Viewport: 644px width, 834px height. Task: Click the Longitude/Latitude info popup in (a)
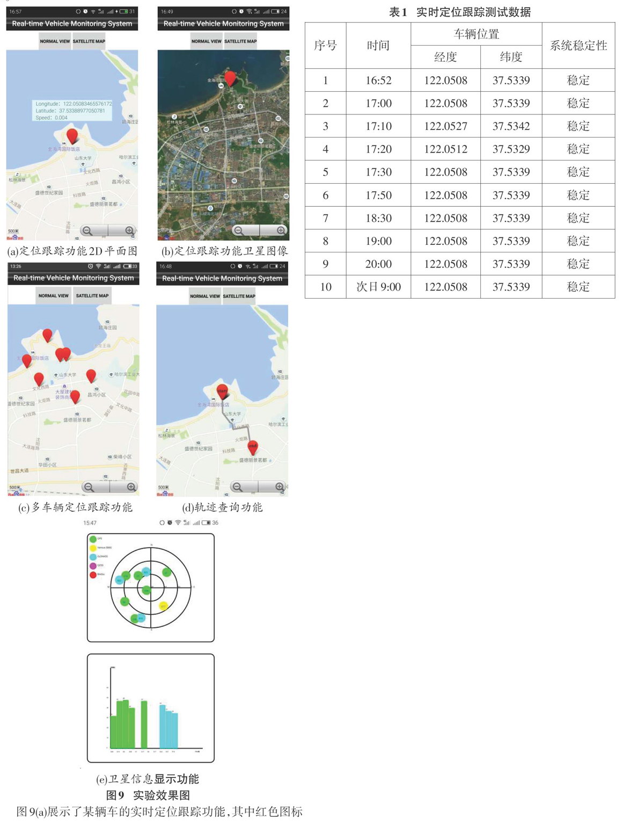(x=73, y=111)
